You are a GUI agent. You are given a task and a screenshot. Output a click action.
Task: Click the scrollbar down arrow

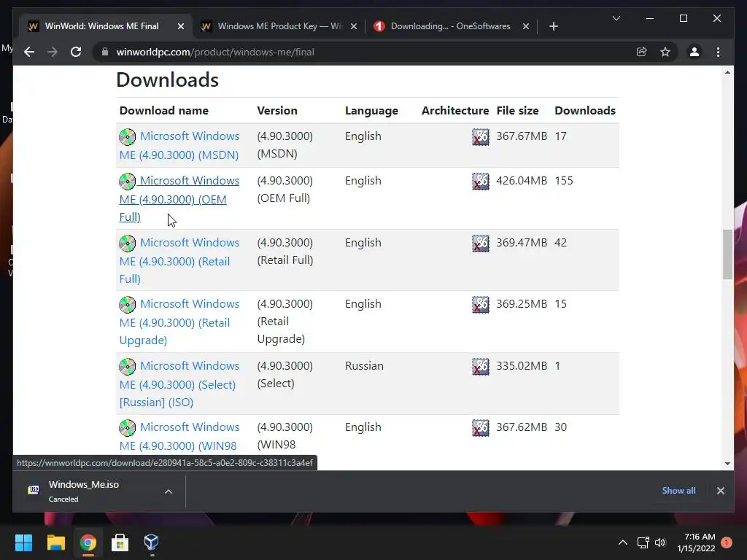(727, 463)
